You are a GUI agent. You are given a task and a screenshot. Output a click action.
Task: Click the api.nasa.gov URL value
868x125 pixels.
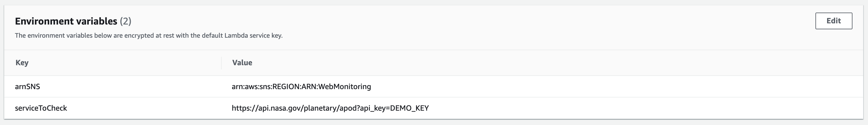point(330,108)
